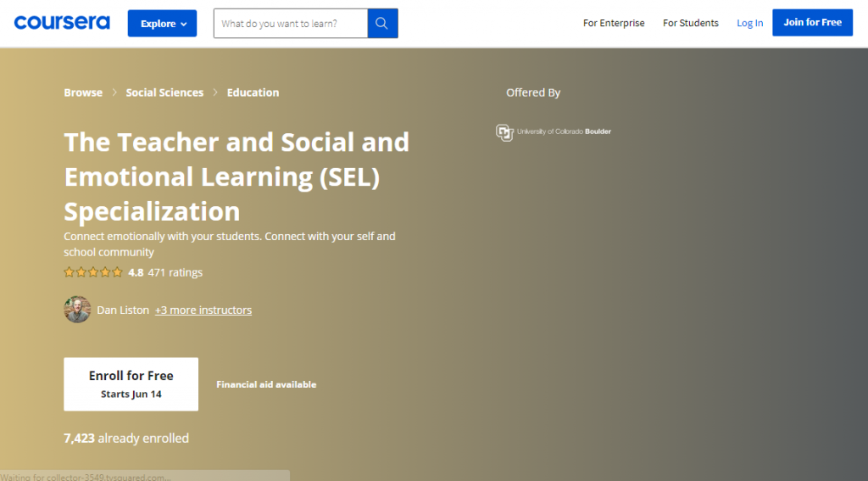
Task: Navigate to Social Sciences breadcrumb
Action: click(x=164, y=92)
